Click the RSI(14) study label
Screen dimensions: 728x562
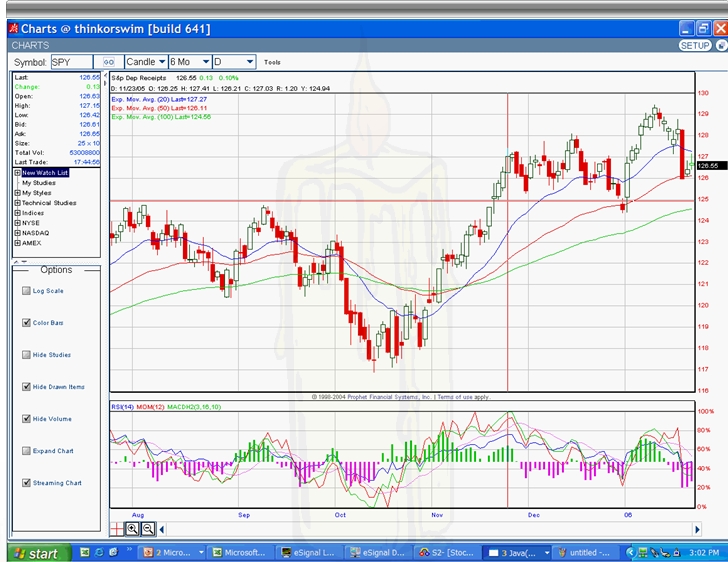[x=122, y=407]
